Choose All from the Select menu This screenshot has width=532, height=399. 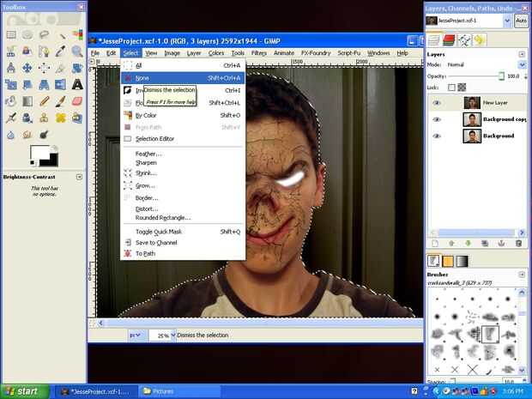(183, 65)
